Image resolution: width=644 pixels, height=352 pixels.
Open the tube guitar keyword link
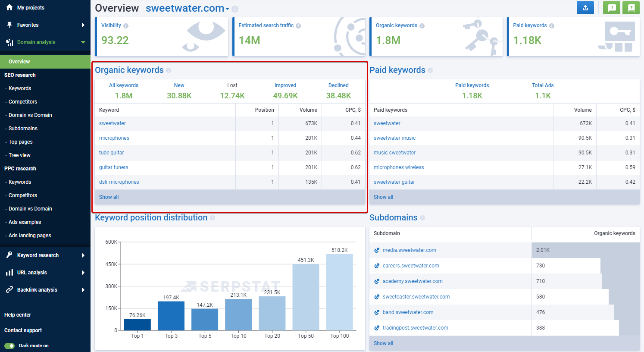(111, 153)
